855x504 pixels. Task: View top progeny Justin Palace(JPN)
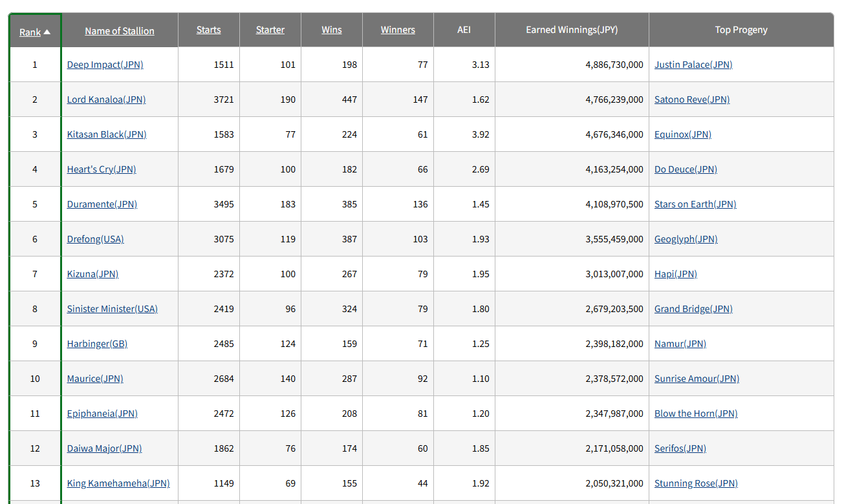click(x=693, y=65)
